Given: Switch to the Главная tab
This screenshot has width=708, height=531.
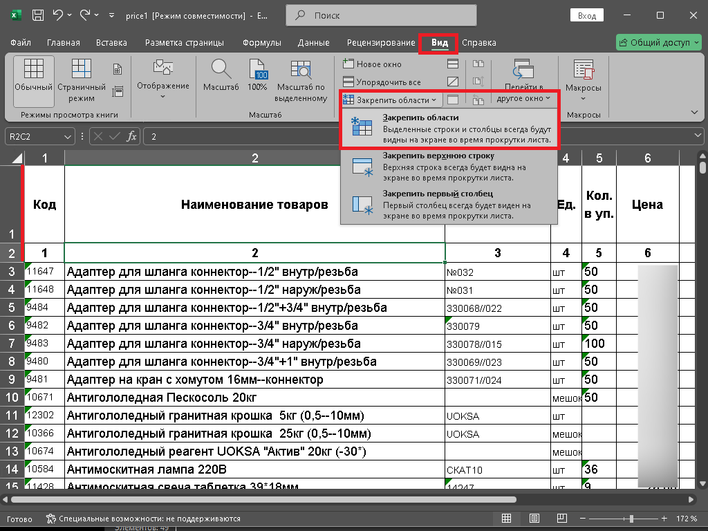Looking at the screenshot, I should click(63, 42).
